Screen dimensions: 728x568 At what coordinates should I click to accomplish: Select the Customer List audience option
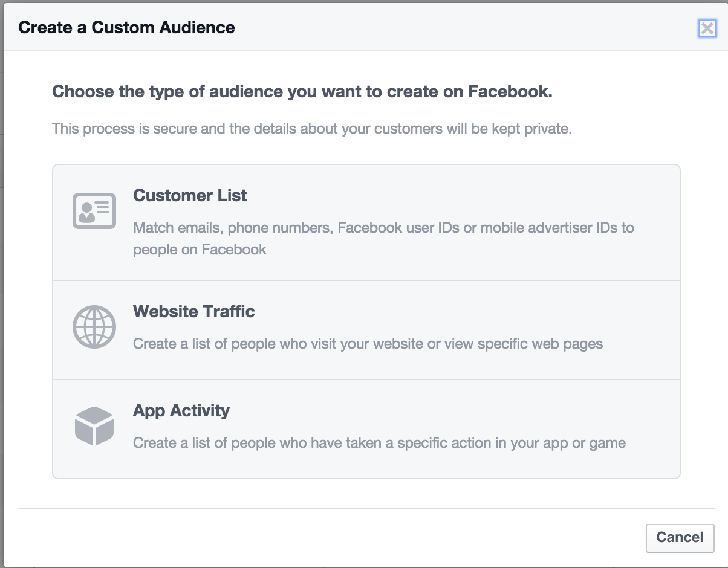[x=365, y=222]
